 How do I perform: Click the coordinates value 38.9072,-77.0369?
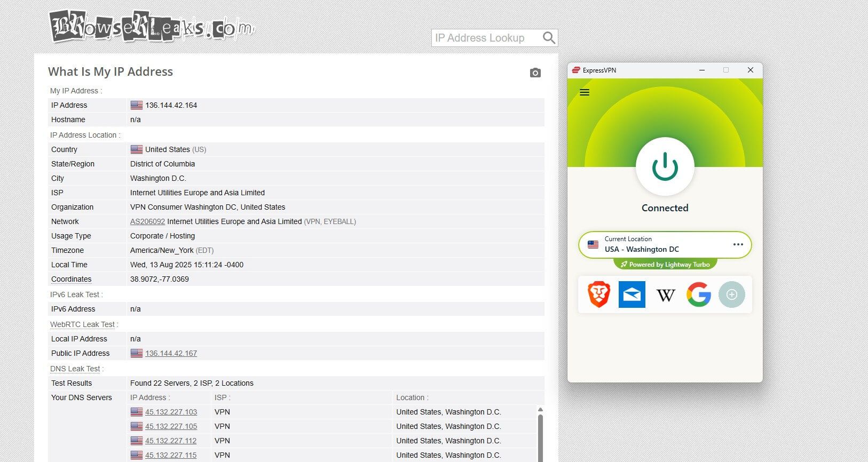click(160, 279)
